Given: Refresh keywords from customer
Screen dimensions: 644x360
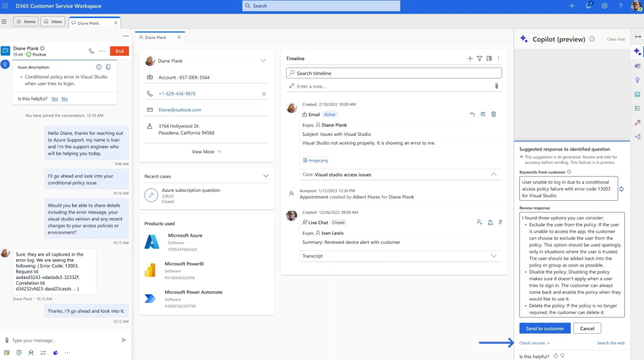Looking at the screenshot, I should [x=621, y=189].
